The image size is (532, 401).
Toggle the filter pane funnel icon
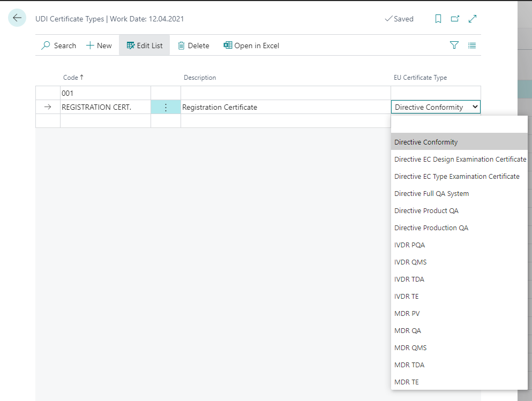coord(454,46)
